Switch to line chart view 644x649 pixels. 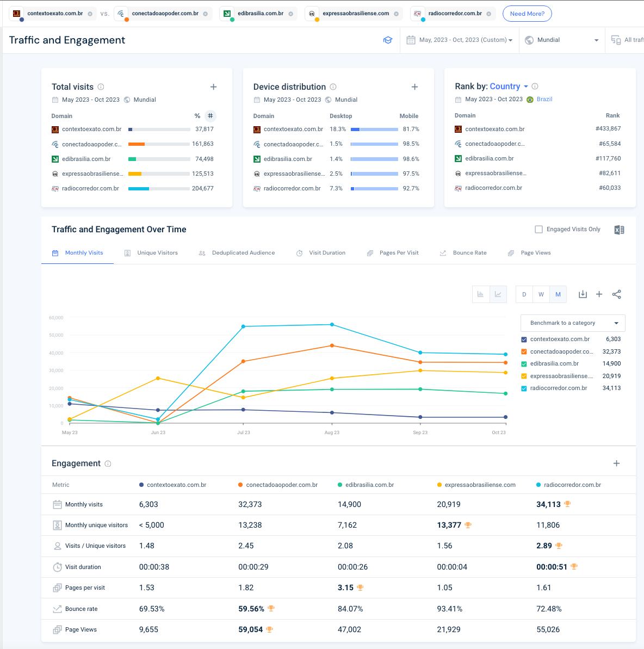(x=498, y=294)
